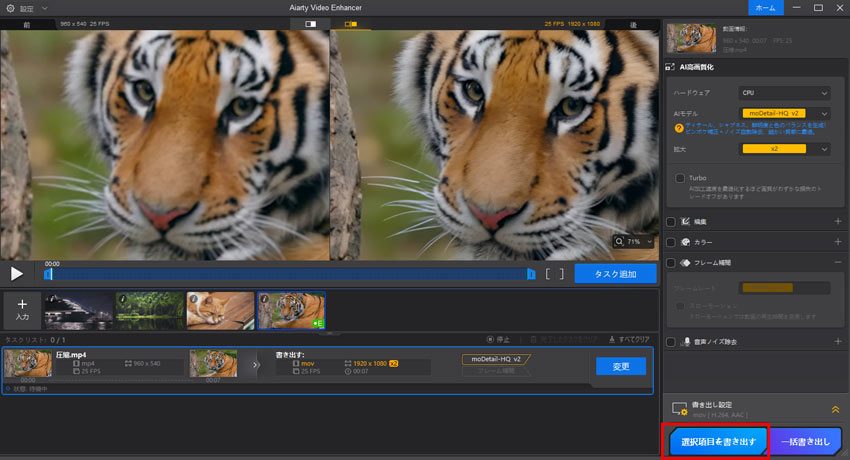Click すべてクリア to clear all tasks
Viewport: 850px width, 460px height.
tap(629, 340)
